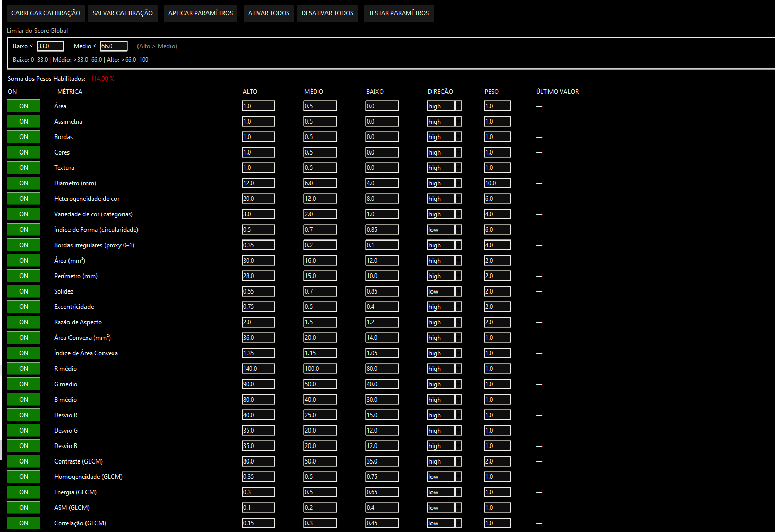Click the Carregar Calibração button
775x532 pixels.
pos(46,13)
